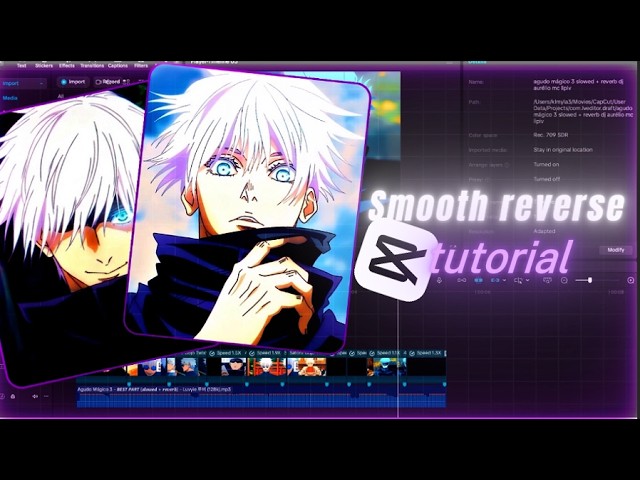Viewport: 640px width, 480px height.
Task: Select the All filter in media panel
Action: pyautogui.click(x=61, y=96)
